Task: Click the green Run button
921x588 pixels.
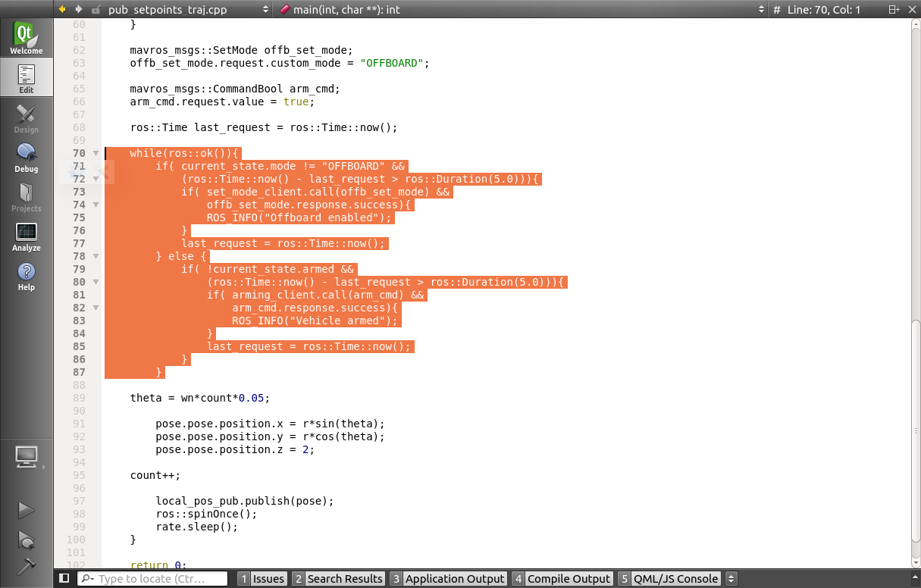Action: point(27,511)
